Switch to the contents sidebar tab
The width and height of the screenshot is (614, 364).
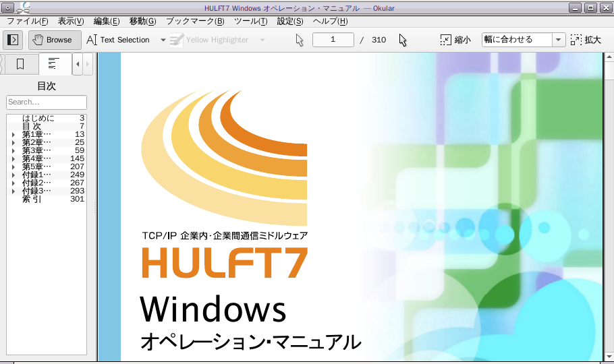click(x=54, y=64)
